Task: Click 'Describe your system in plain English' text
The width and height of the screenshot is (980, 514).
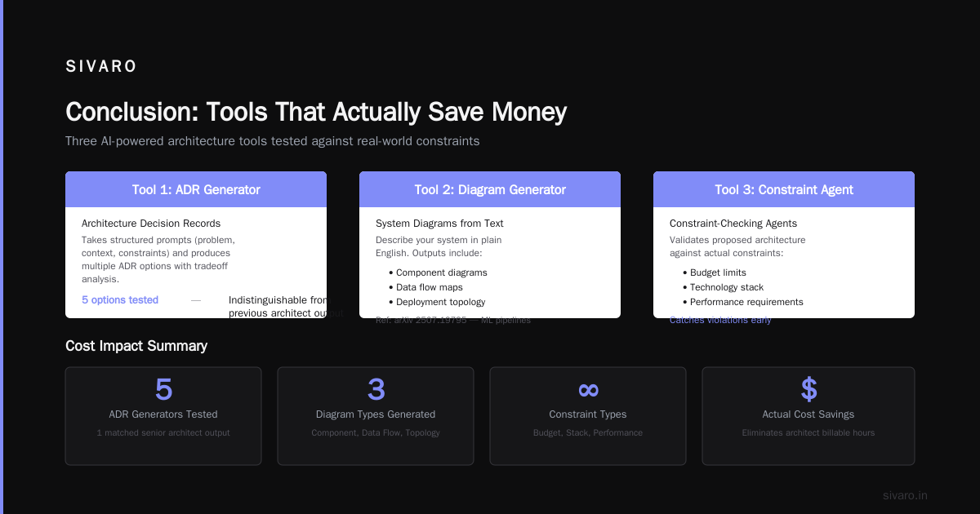Action: click(x=439, y=246)
